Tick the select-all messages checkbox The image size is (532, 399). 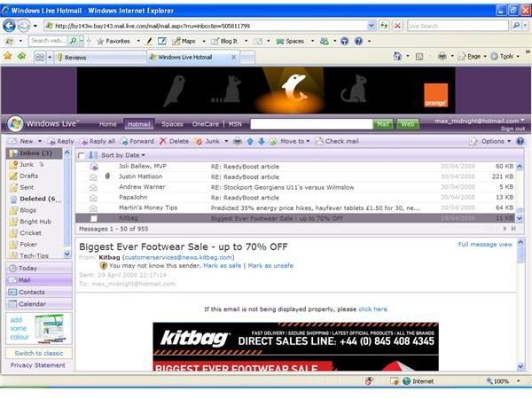point(81,155)
